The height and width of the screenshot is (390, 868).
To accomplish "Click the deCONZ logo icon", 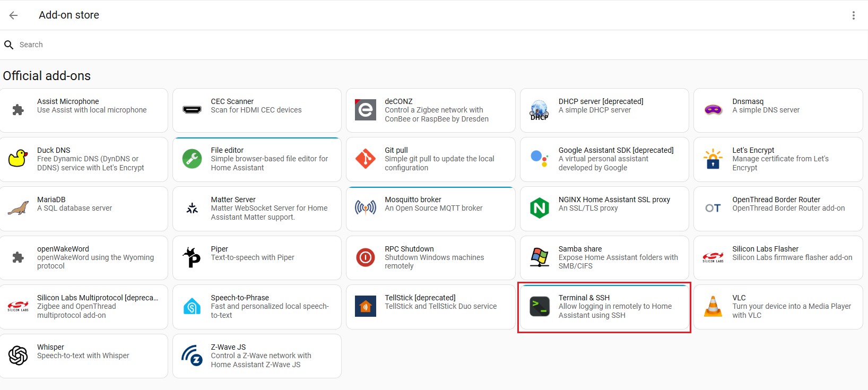I will coord(366,110).
